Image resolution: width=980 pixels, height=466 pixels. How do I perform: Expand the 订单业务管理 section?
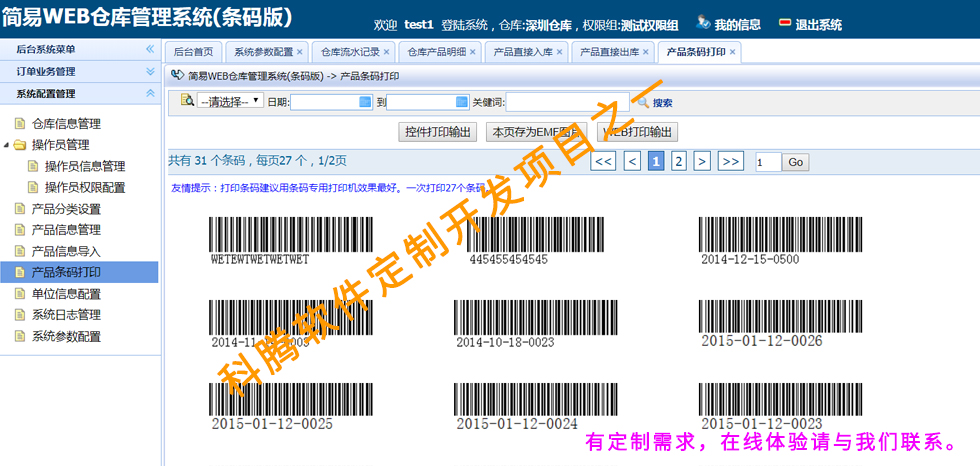pos(150,72)
